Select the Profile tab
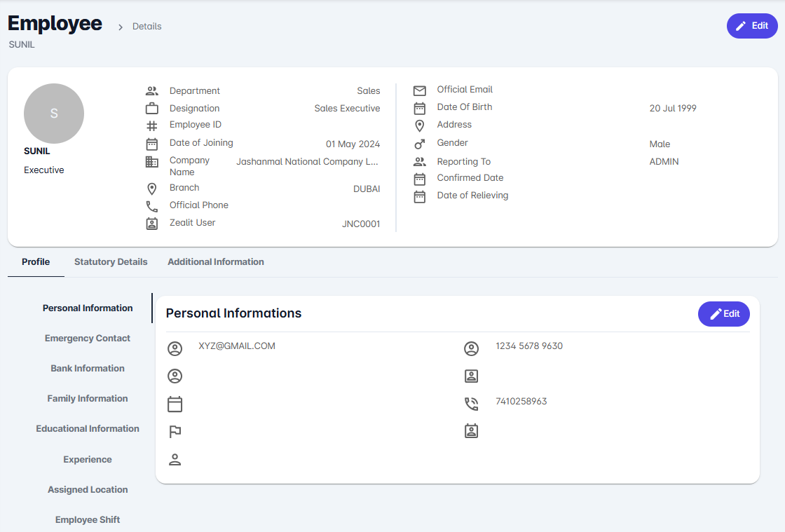 point(36,262)
